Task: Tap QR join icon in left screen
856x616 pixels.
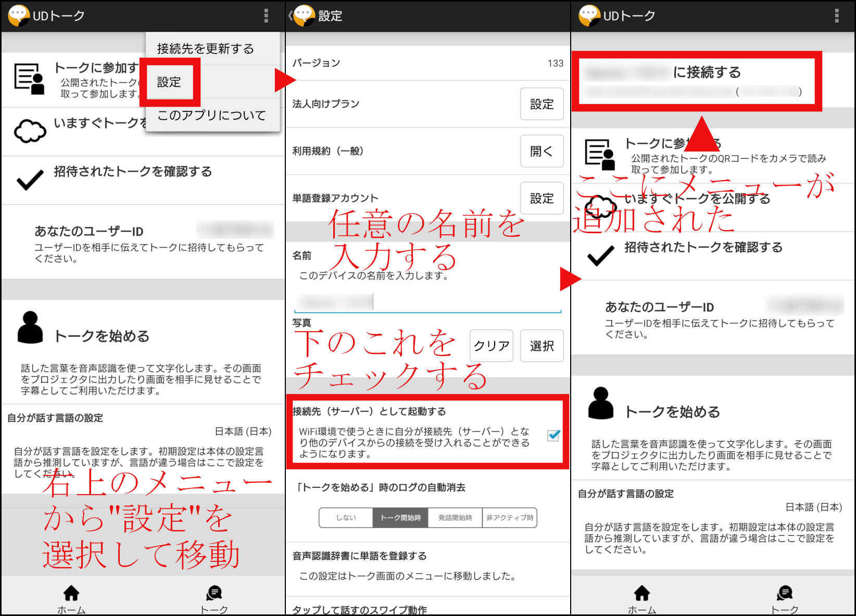Action: coord(29,79)
